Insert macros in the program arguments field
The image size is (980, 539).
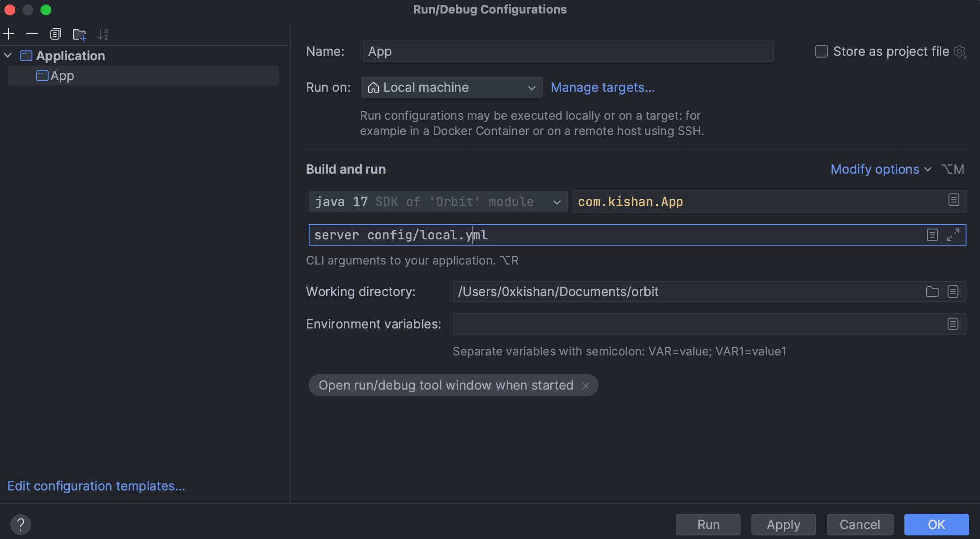click(x=932, y=235)
